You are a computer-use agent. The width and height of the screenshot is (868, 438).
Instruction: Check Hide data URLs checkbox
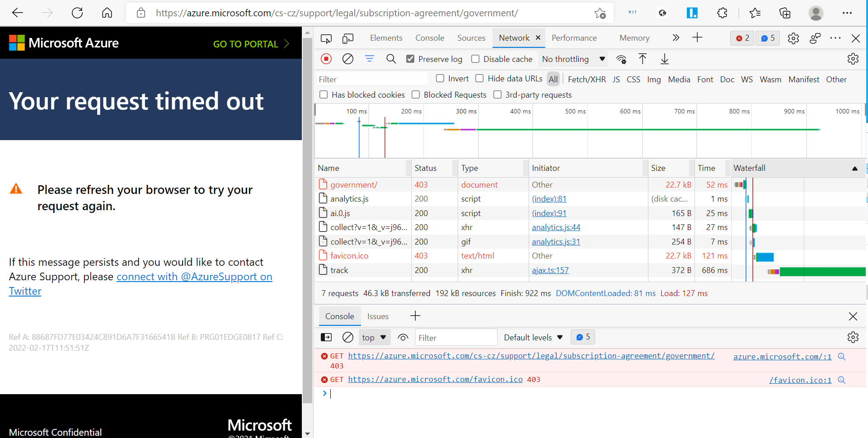click(479, 78)
